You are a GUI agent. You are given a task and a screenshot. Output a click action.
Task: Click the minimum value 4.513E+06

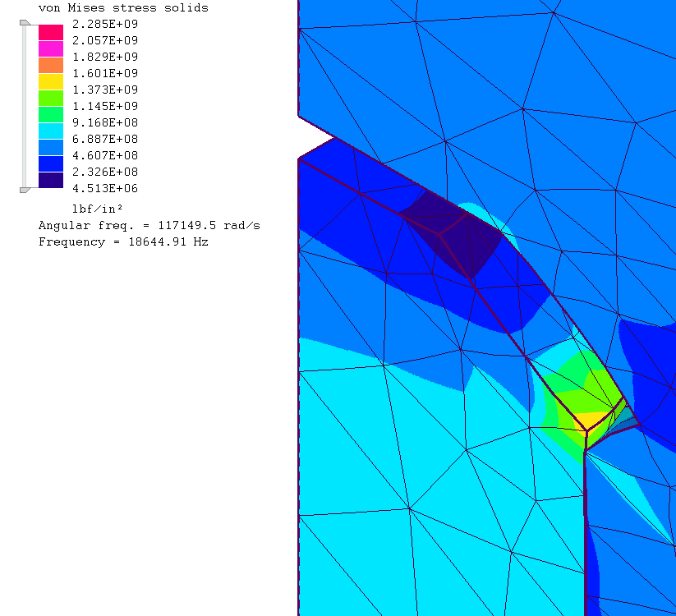[x=105, y=188]
